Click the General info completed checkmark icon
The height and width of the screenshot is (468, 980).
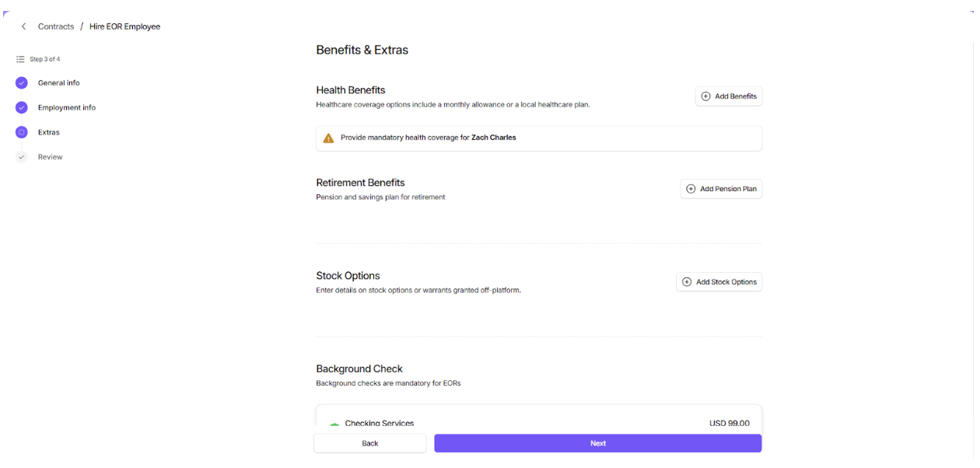click(22, 83)
